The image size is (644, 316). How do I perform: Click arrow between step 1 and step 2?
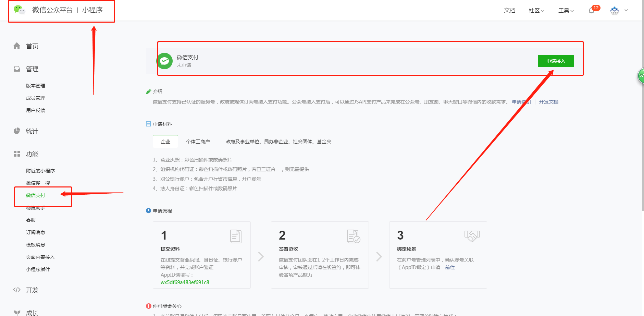[261, 257]
